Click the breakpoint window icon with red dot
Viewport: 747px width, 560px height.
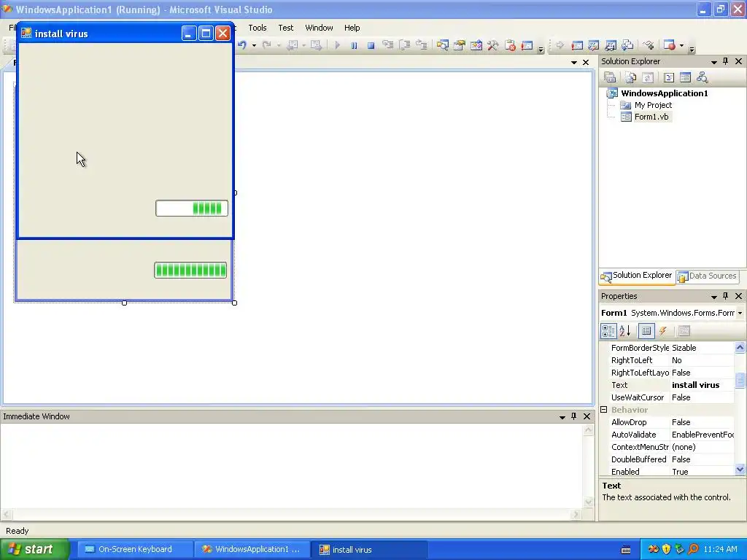[x=670, y=45]
